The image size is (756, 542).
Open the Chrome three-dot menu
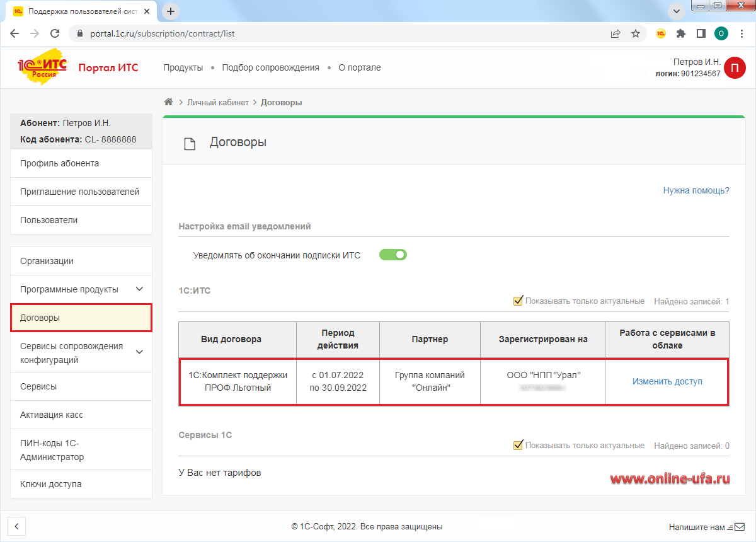click(x=742, y=33)
